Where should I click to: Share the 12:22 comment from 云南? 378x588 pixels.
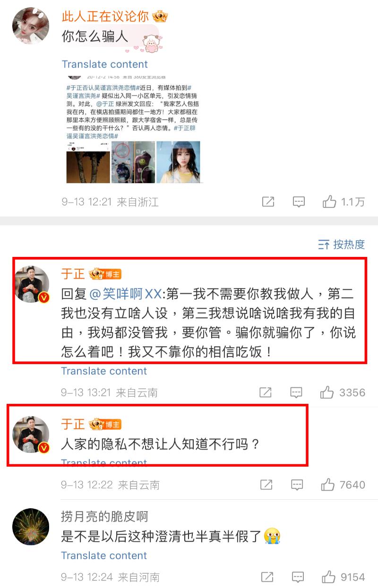point(266,485)
